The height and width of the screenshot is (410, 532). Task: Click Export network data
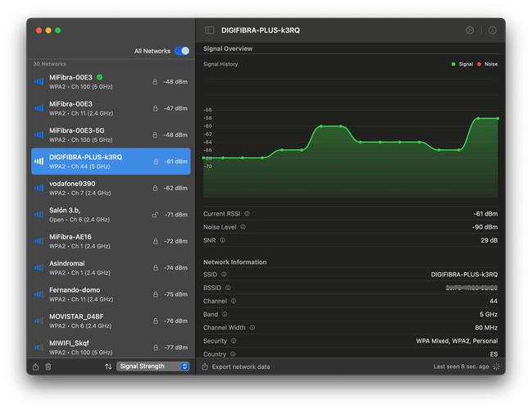[x=240, y=367]
